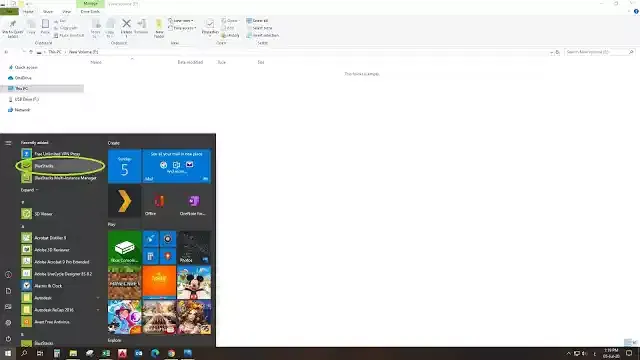640x360 pixels.
Task: Click the Properties button in ribbon
Action: point(210,28)
